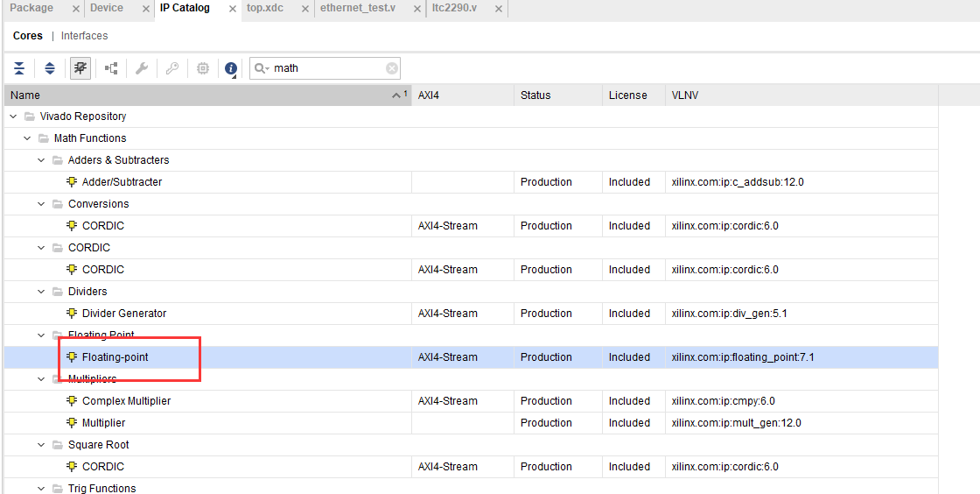Close the IP Catalog tab

pos(233,9)
